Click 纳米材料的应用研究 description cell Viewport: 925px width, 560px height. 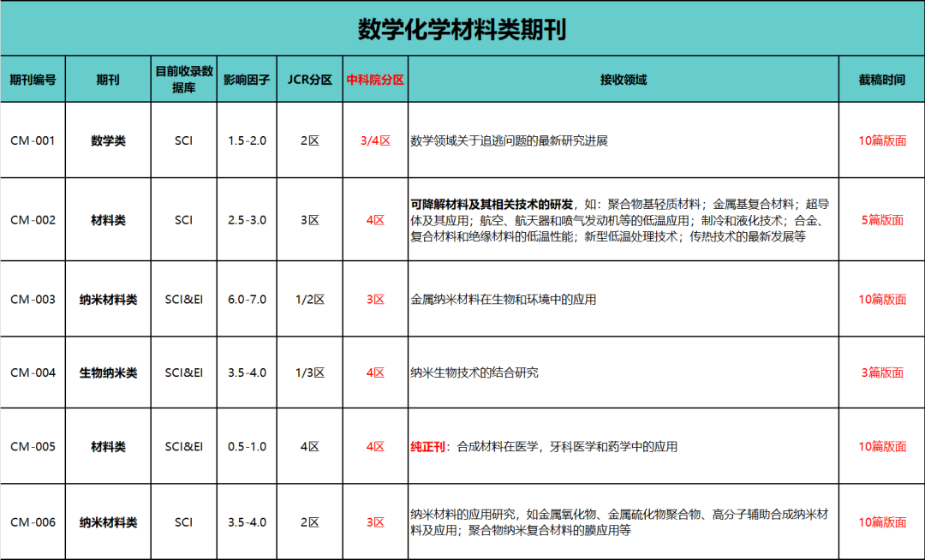(x=624, y=522)
